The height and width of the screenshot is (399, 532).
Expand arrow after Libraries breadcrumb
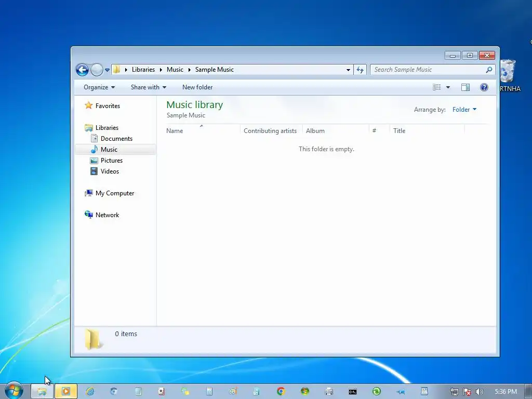click(161, 70)
